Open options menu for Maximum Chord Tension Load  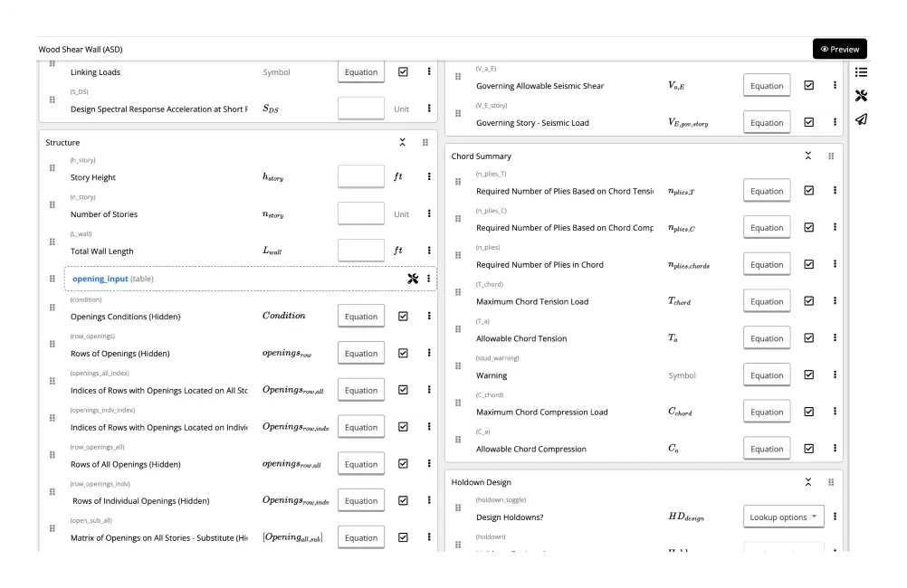834,300
